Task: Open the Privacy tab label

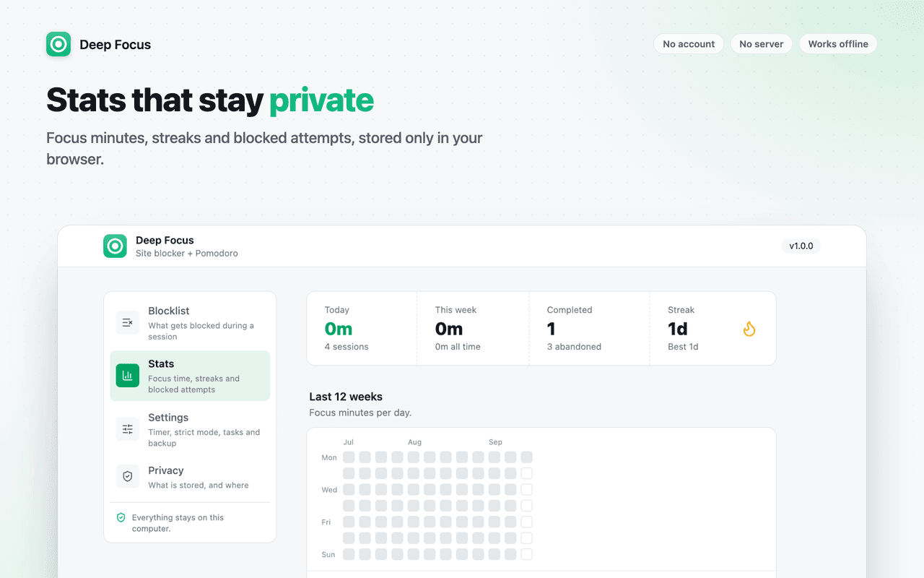Action: 166,470
